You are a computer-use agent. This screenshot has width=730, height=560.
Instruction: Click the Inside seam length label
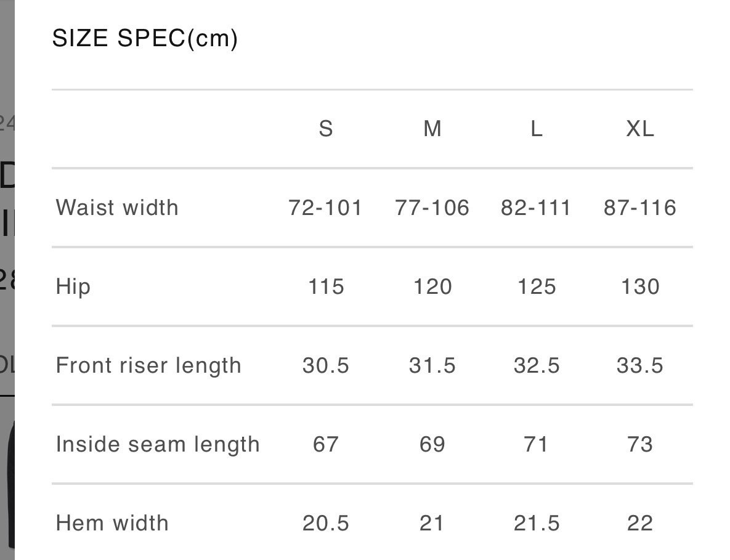[158, 444]
